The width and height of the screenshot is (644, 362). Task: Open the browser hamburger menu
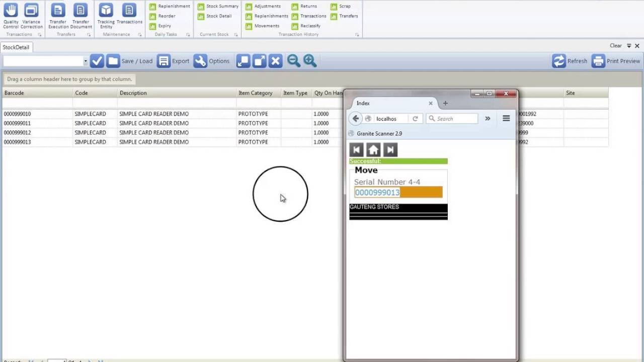pyautogui.click(x=506, y=119)
